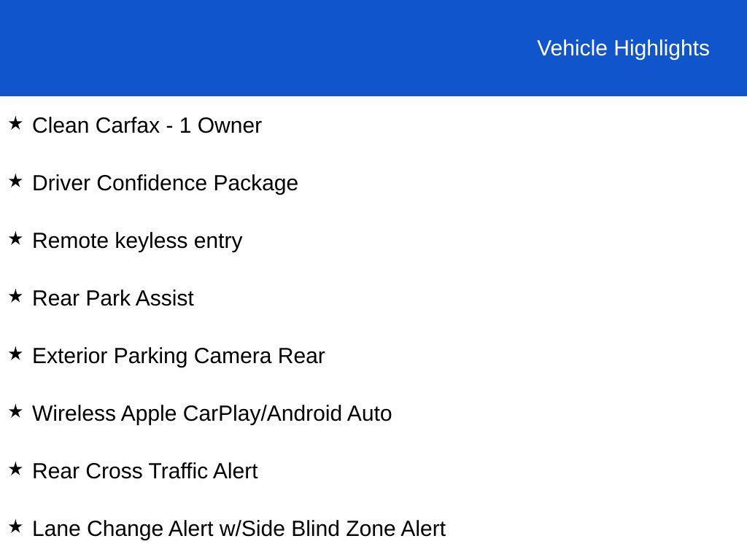Select the star beside Lane Change Alert
Screen dimensions: 747x560
point(15,526)
